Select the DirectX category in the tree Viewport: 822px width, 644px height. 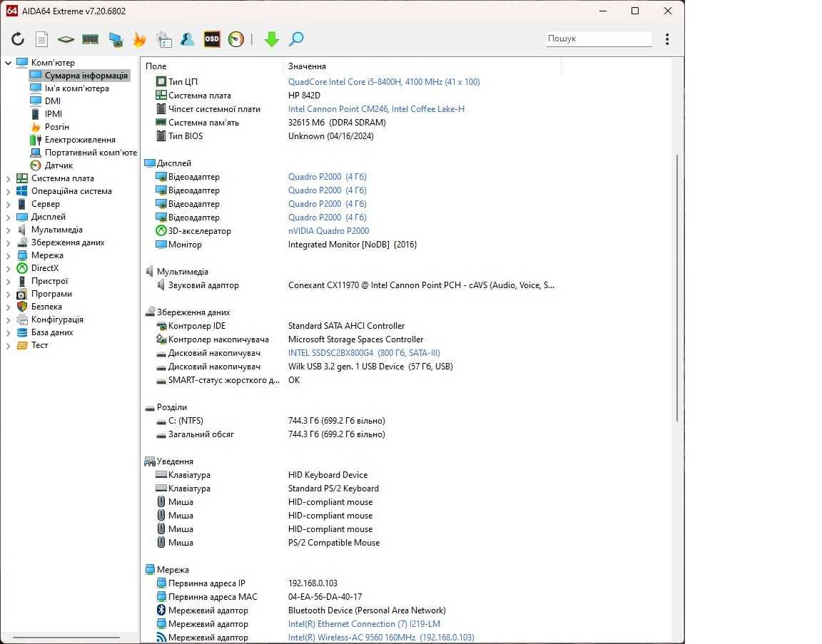click(x=44, y=268)
